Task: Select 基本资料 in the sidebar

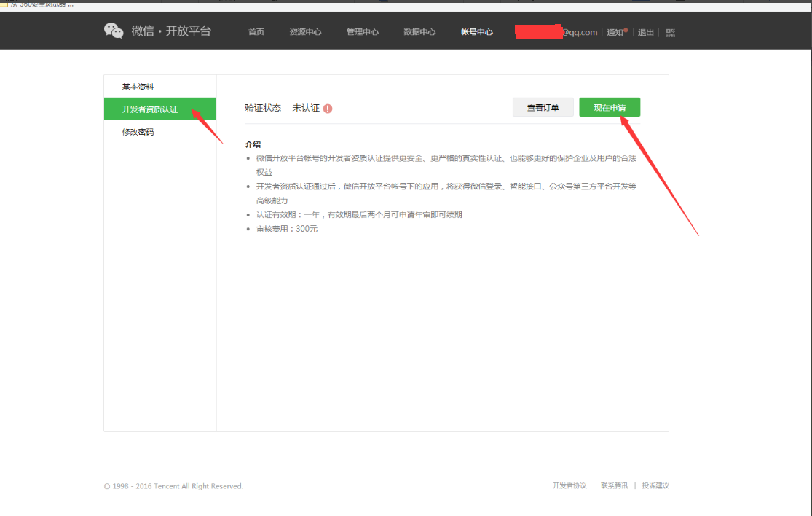Action: pos(160,87)
